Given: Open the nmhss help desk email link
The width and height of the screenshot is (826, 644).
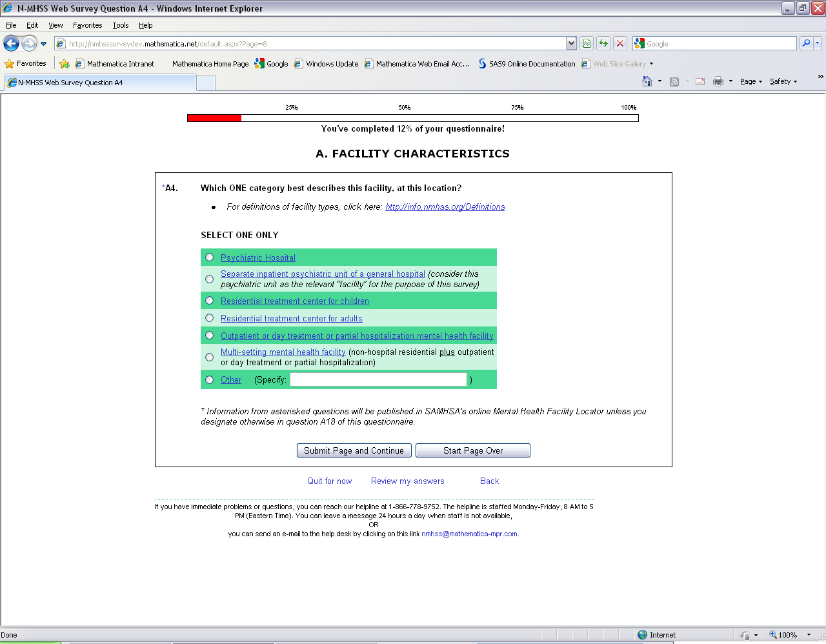Looking at the screenshot, I should (469, 534).
